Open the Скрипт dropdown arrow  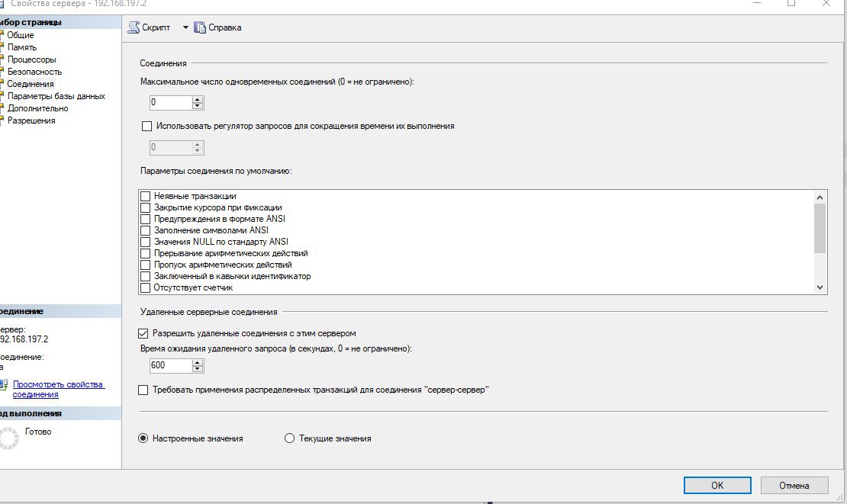point(185,27)
